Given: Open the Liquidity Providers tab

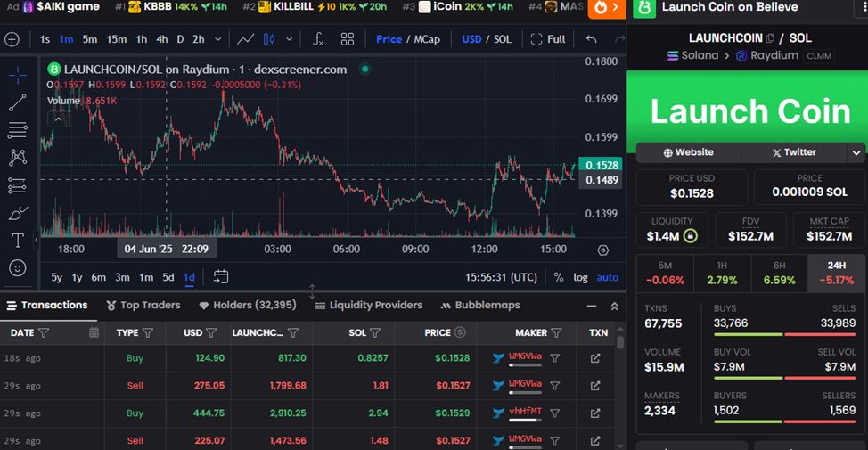Looking at the screenshot, I should point(369,305).
